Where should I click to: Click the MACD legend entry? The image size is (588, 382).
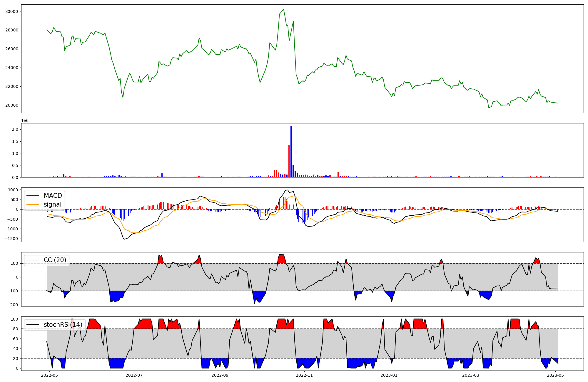coord(53,196)
